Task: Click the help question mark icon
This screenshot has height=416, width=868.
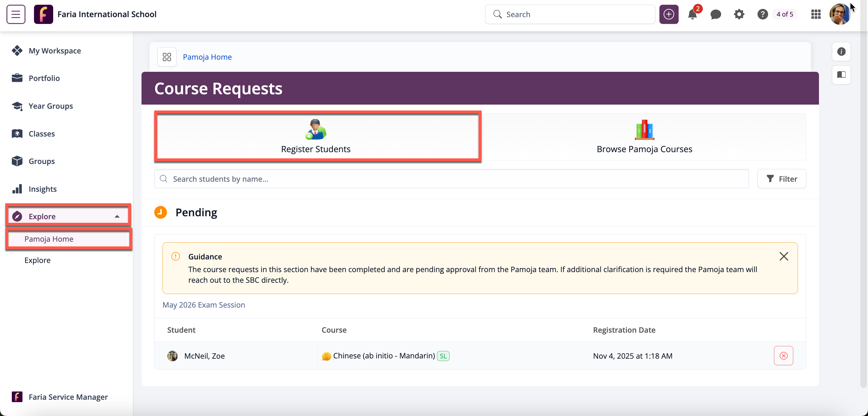Action: click(762, 14)
